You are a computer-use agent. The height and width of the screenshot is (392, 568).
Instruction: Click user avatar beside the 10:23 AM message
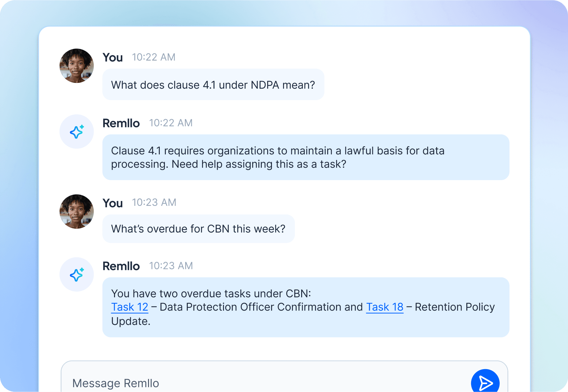(x=77, y=212)
